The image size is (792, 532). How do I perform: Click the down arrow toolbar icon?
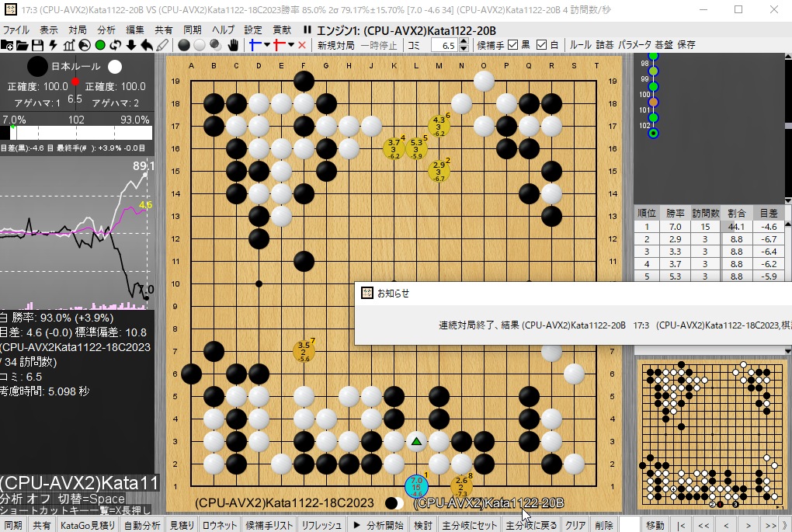131,46
